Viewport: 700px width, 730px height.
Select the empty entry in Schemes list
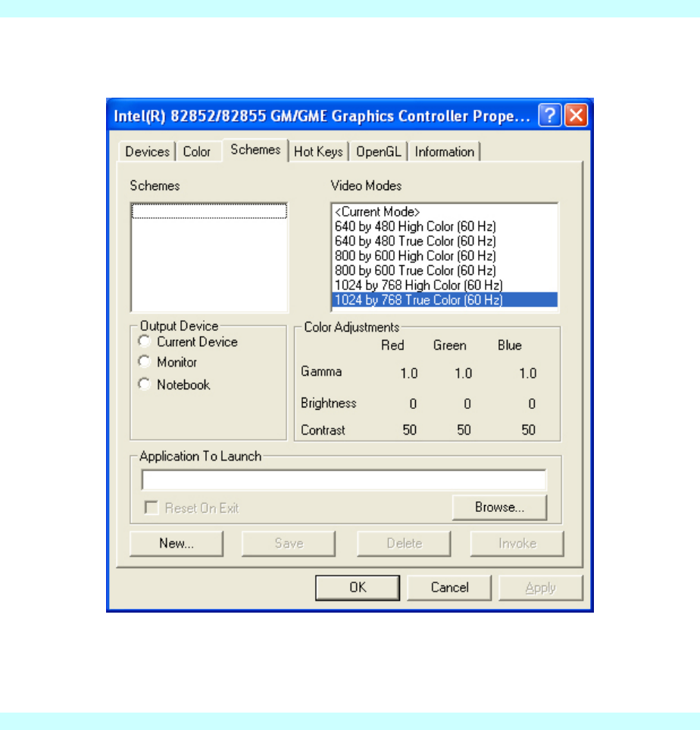click(x=209, y=211)
